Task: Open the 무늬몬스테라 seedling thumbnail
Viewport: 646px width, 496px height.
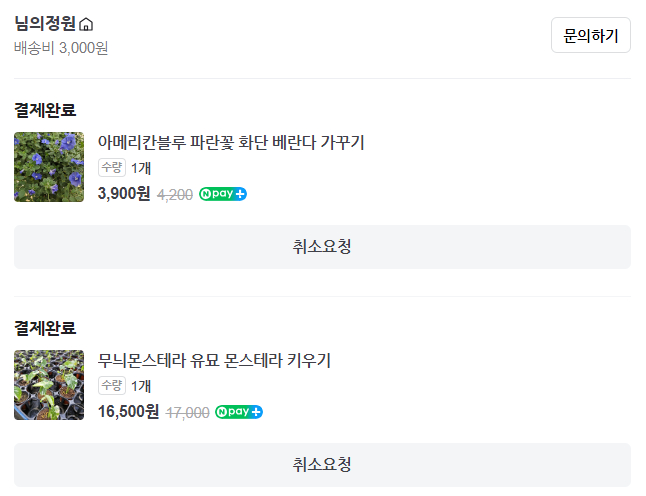Action: 49,385
